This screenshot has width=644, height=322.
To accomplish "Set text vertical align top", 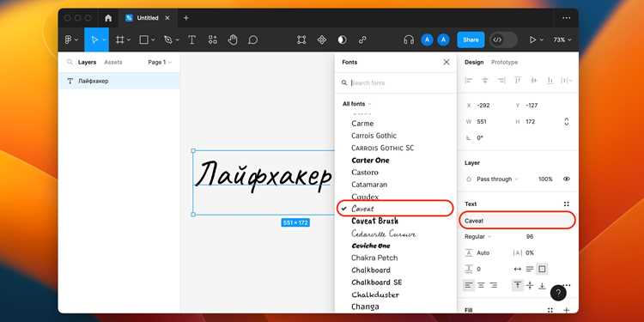I will pos(518,285).
